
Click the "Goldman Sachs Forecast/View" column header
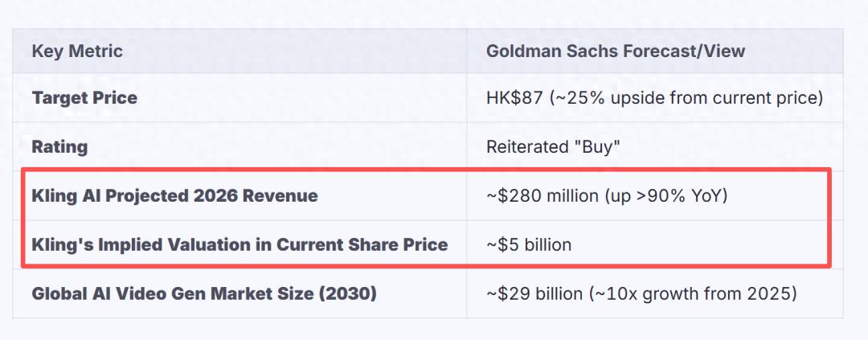click(x=616, y=51)
